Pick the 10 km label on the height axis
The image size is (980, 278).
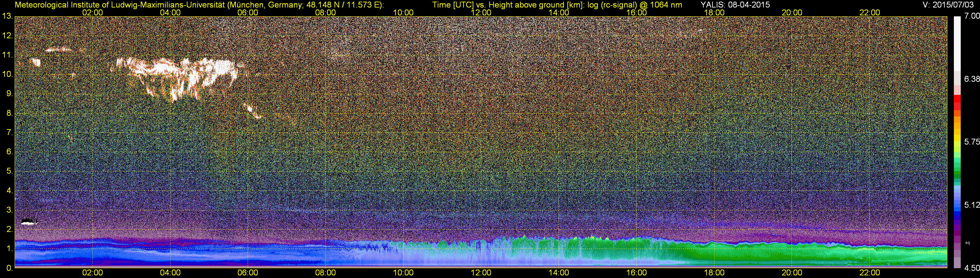click(x=7, y=74)
